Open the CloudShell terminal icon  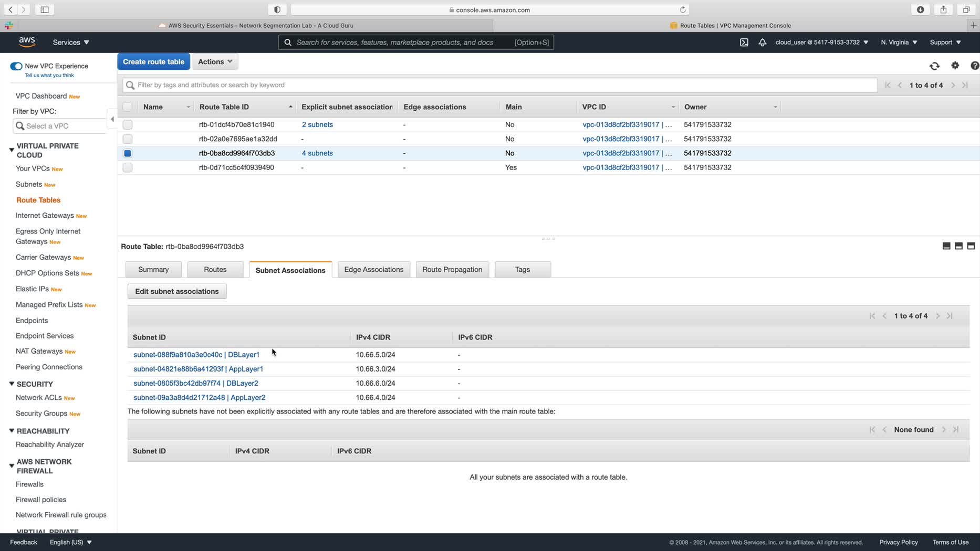(x=744, y=43)
